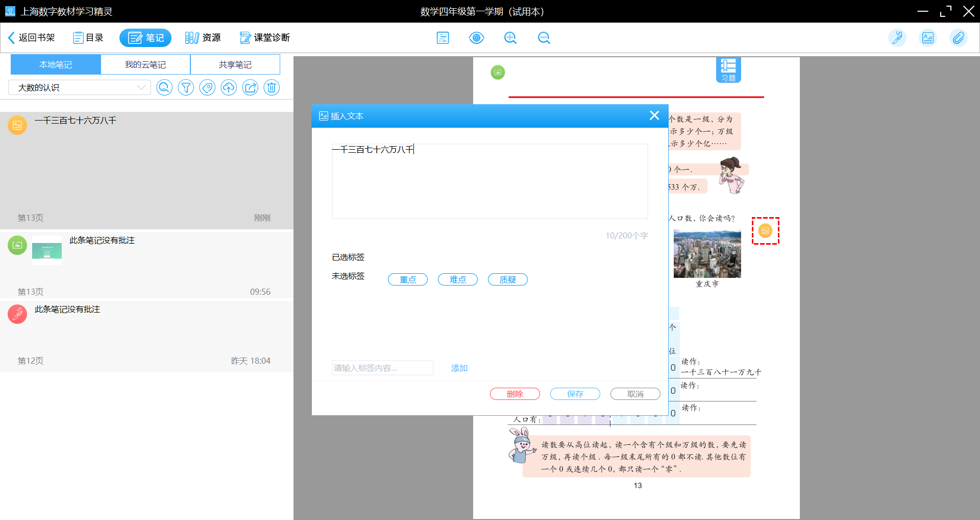Switch to 共享笔记 tab

tap(235, 65)
